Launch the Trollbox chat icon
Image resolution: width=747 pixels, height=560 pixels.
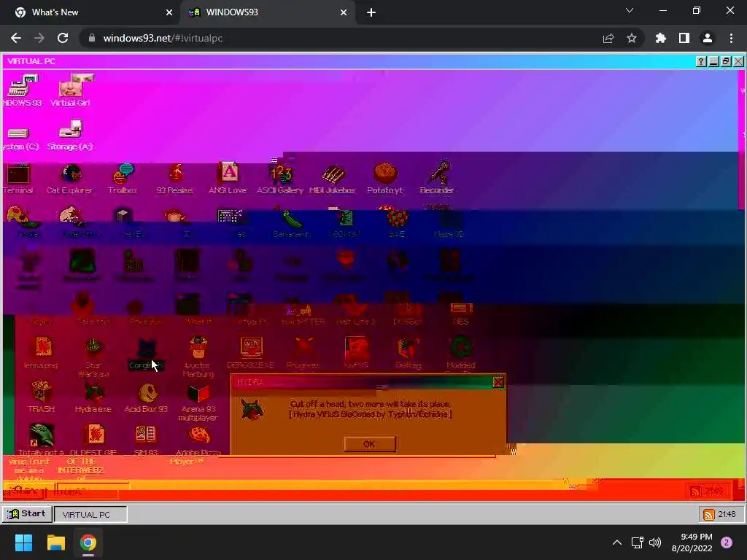pyautogui.click(x=123, y=179)
